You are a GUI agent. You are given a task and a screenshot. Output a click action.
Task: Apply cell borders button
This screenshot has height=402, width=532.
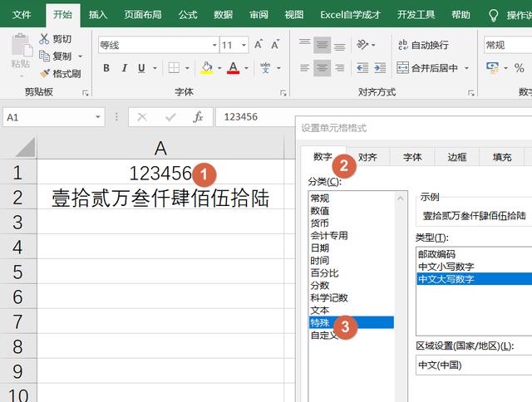click(174, 68)
